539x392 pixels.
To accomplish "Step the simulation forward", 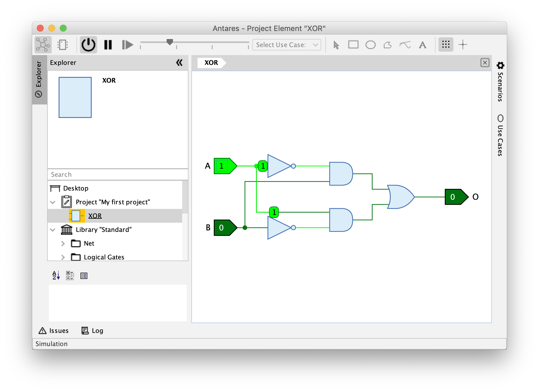I will coord(128,45).
